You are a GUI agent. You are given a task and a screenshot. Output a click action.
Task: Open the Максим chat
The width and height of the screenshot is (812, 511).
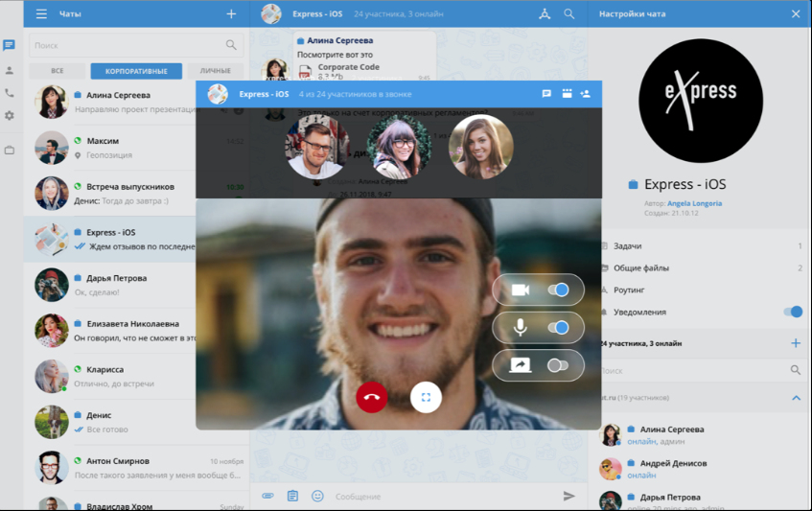pos(110,148)
